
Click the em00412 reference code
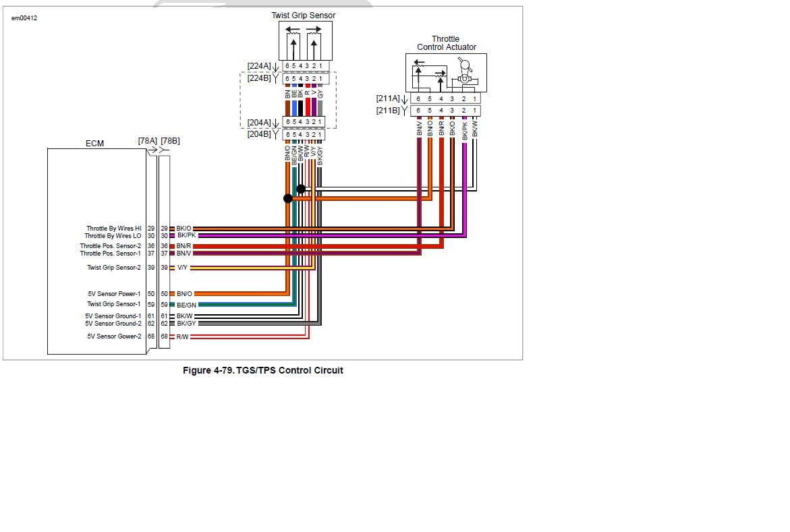pyautogui.click(x=24, y=18)
